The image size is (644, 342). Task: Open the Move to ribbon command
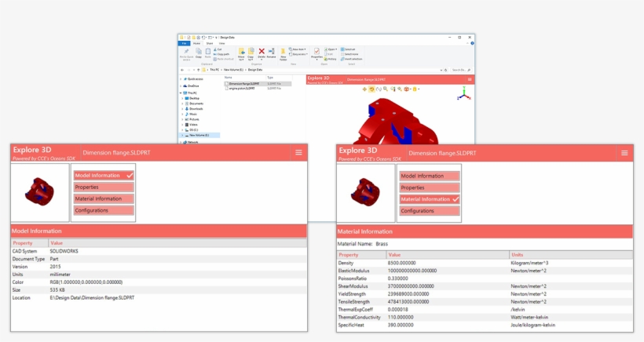[241, 54]
